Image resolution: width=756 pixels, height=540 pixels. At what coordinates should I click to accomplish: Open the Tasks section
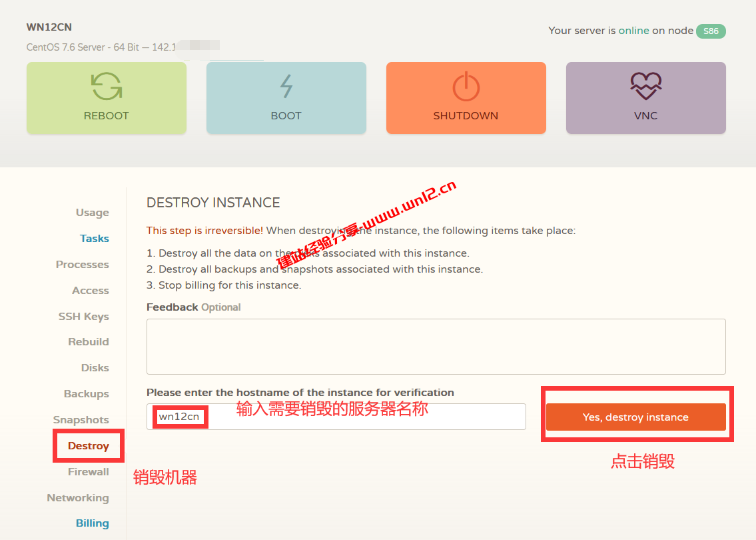tap(94, 238)
